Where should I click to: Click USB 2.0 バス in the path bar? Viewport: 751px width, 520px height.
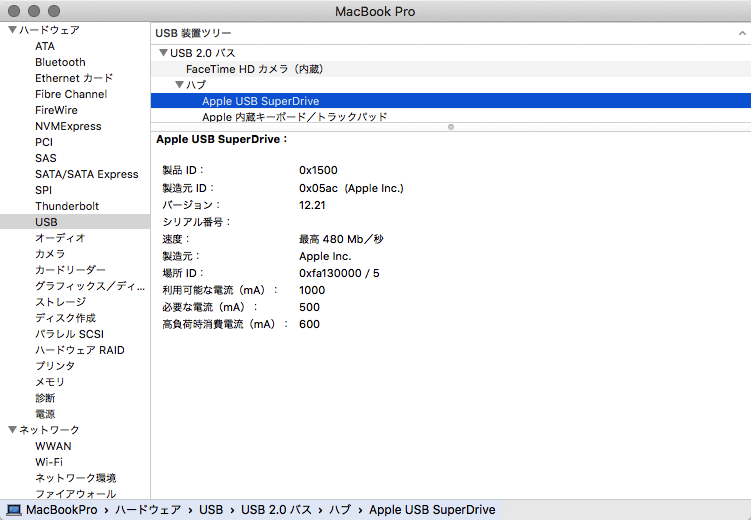tap(276, 510)
